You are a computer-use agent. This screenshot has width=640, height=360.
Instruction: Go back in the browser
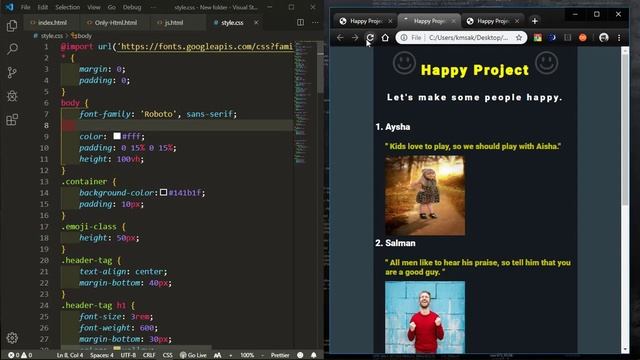pyautogui.click(x=340, y=38)
